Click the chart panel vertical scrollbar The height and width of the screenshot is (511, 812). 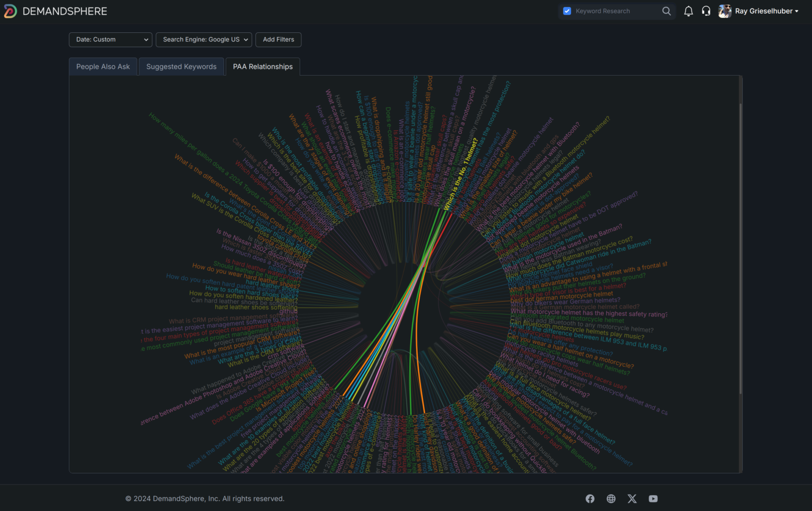740,249
